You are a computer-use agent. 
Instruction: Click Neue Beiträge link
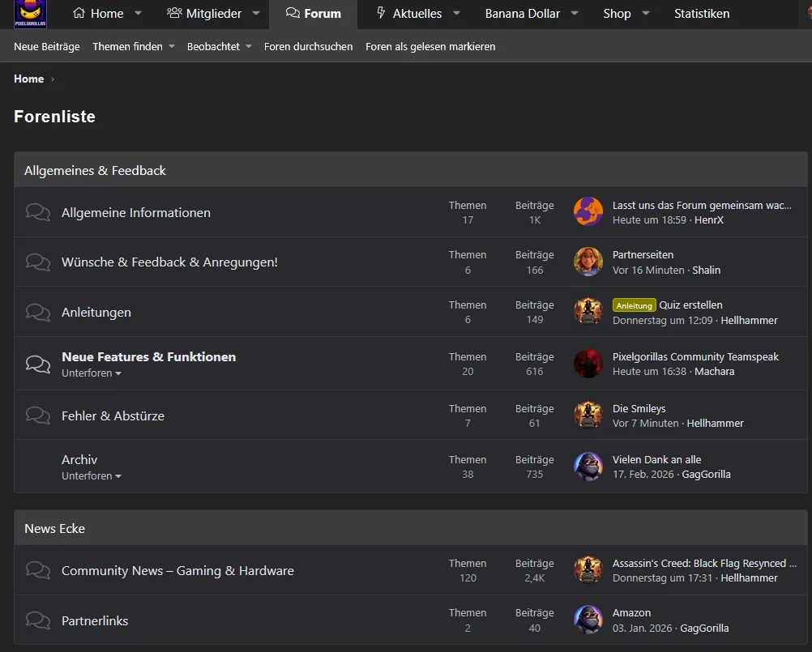[x=47, y=47]
